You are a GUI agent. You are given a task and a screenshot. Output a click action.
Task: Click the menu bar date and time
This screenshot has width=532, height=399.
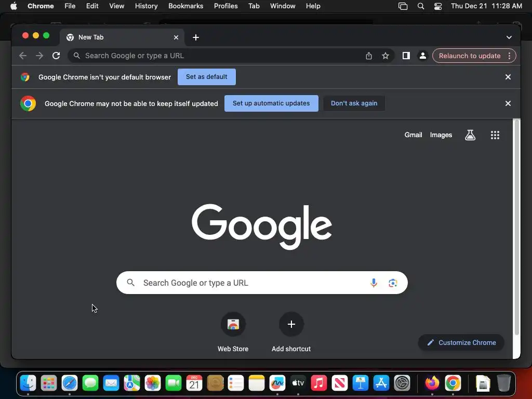486,6
